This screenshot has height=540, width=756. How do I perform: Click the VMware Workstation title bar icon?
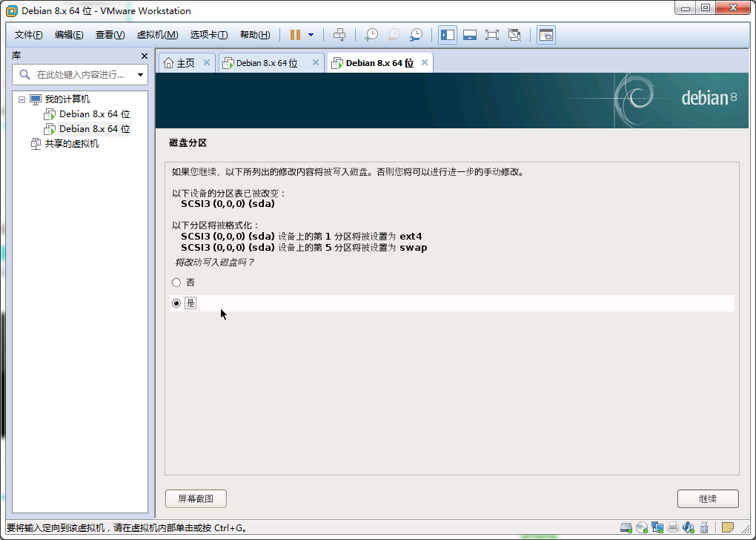coord(12,10)
